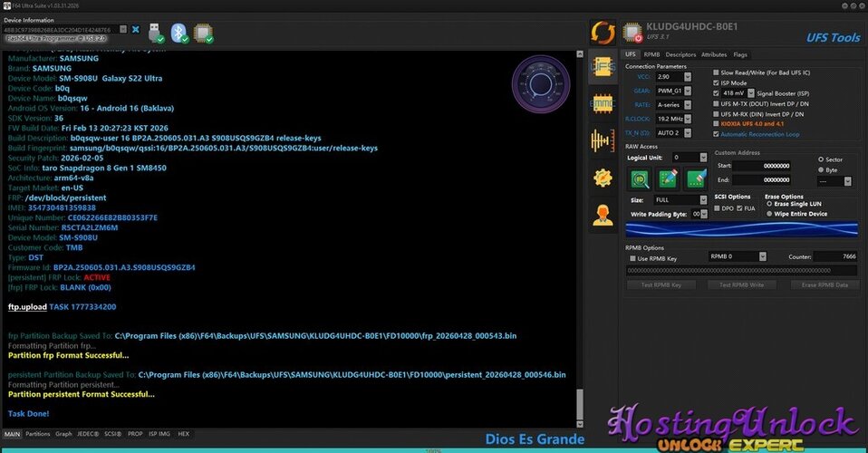Click the chip status icon in Device Information
Viewport: 868px width, 453px height.
(203, 33)
